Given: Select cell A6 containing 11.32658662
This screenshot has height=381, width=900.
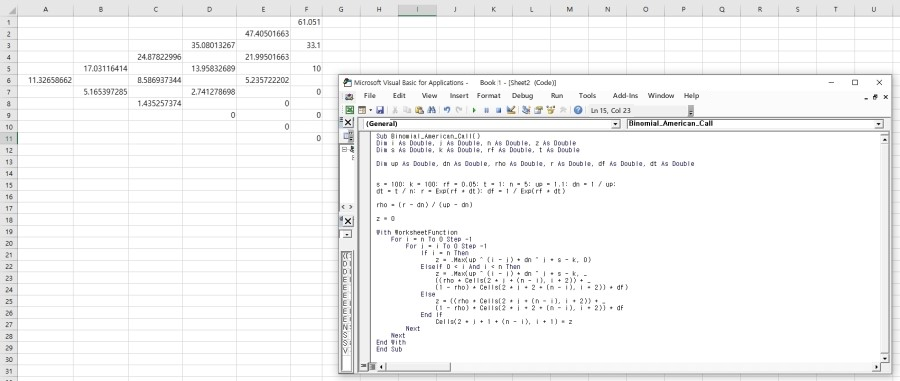Looking at the screenshot, I should (45, 80).
